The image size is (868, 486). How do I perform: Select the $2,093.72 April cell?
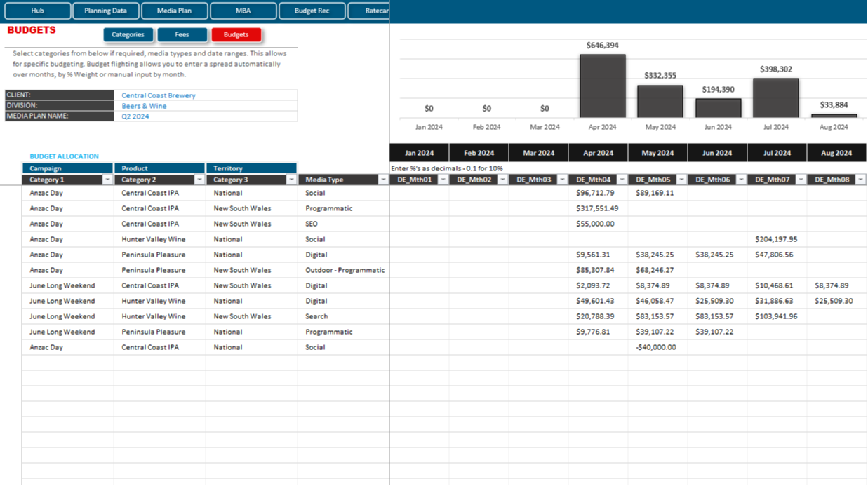coord(598,285)
